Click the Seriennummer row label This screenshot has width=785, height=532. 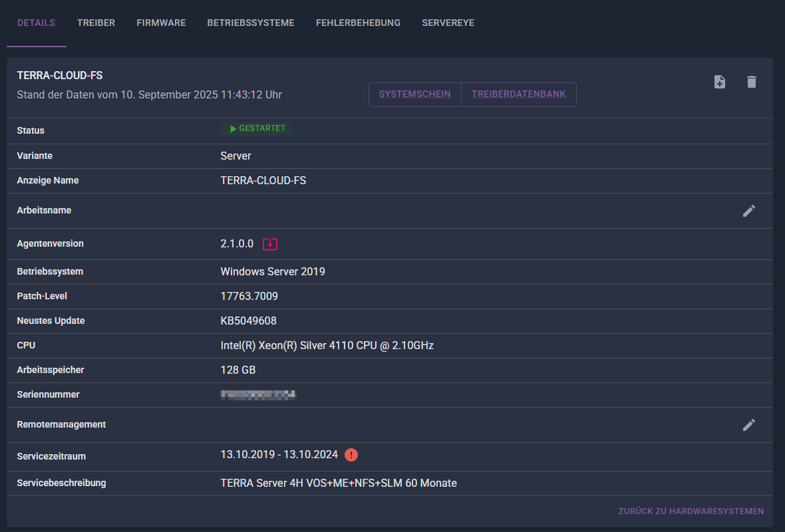coord(48,394)
